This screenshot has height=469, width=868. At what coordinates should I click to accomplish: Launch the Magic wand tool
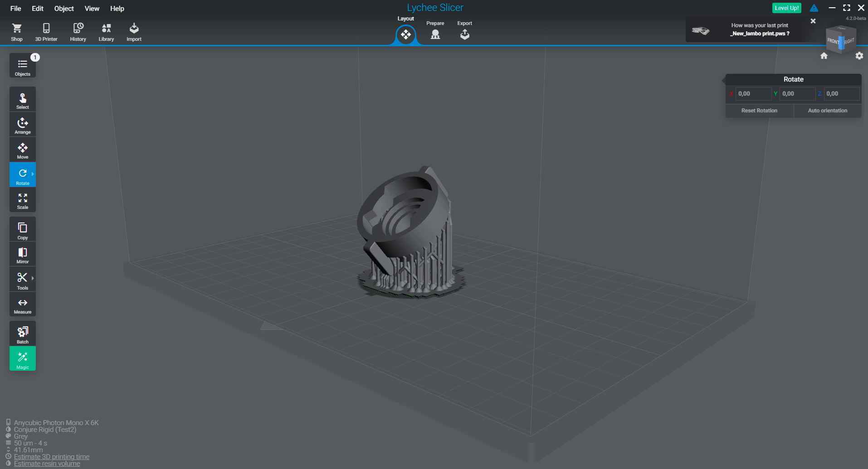tap(23, 360)
